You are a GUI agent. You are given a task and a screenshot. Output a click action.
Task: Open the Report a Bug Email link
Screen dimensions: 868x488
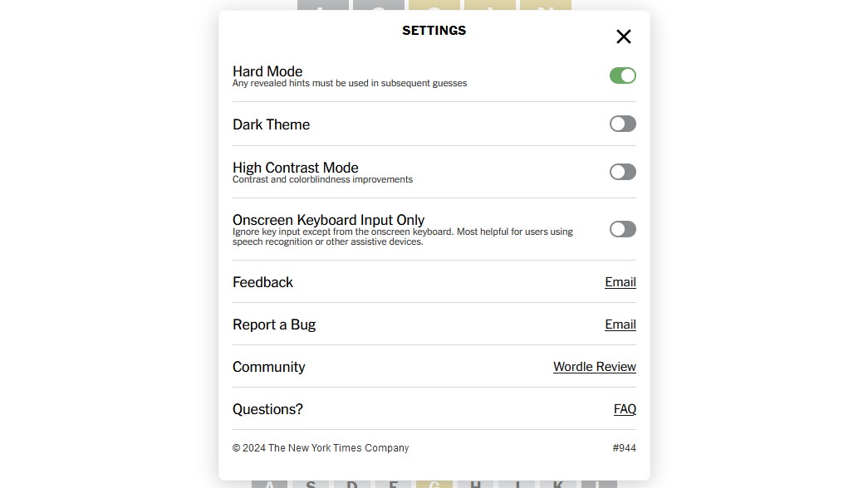click(x=620, y=325)
